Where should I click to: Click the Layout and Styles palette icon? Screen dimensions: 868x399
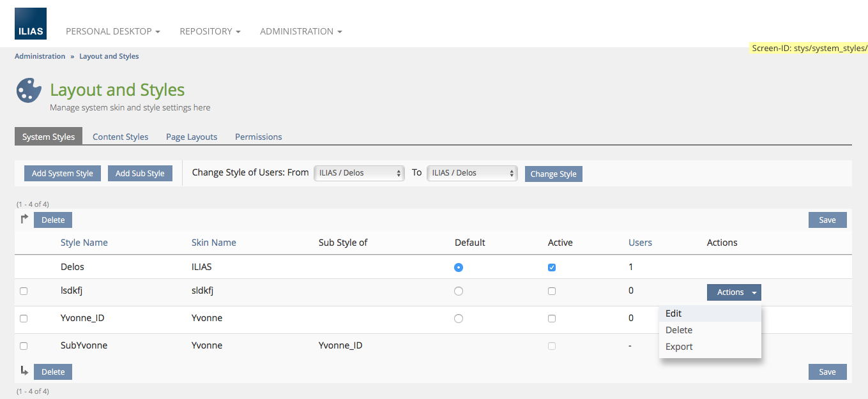pyautogui.click(x=28, y=91)
